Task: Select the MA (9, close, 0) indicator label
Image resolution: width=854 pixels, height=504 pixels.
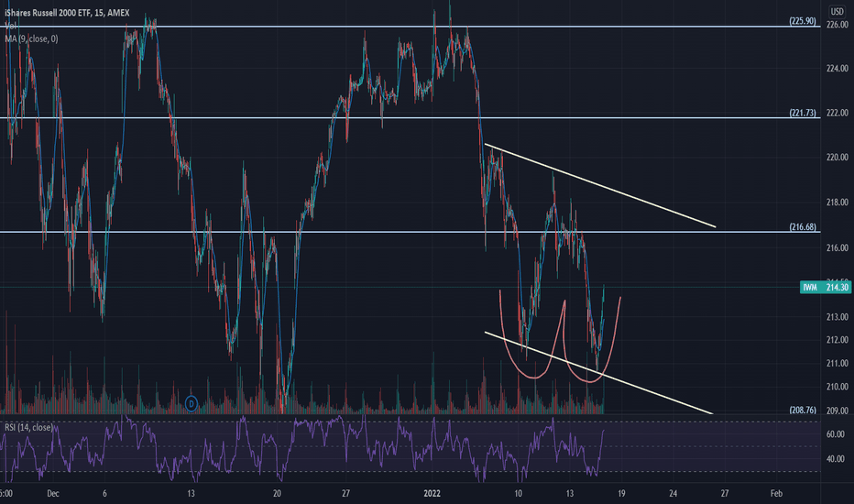Action: [x=31, y=38]
